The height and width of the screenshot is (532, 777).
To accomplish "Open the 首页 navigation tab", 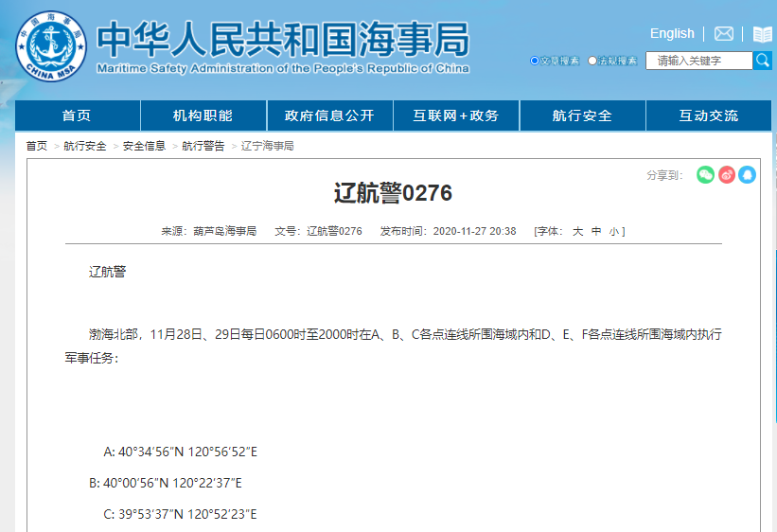I will (x=78, y=115).
